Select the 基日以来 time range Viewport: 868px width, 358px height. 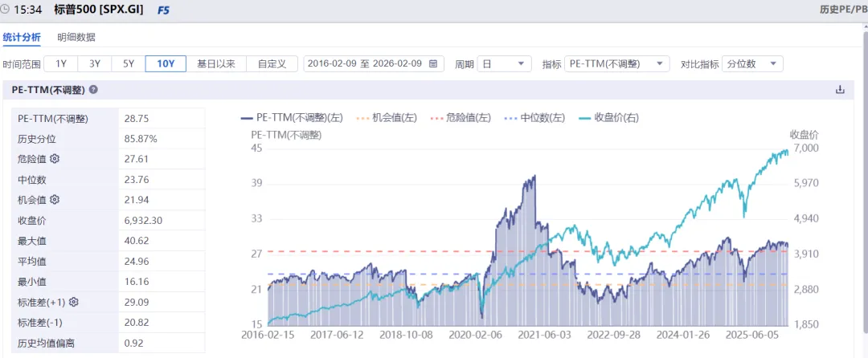click(x=216, y=63)
